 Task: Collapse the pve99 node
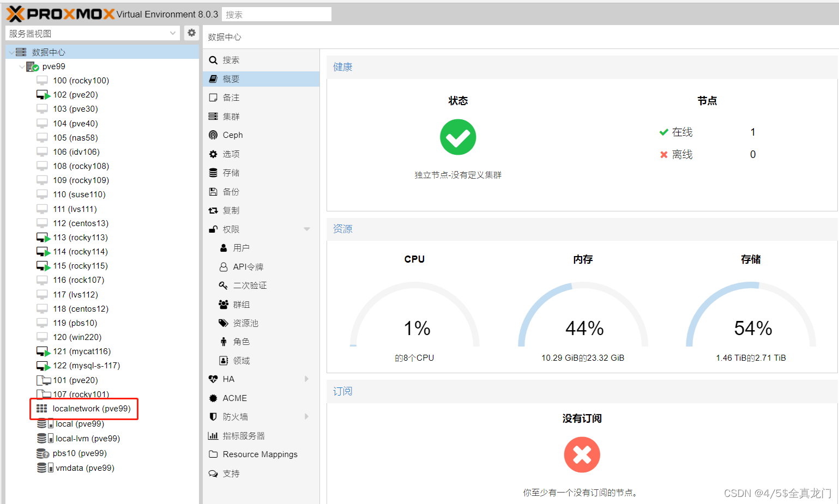[x=22, y=66]
